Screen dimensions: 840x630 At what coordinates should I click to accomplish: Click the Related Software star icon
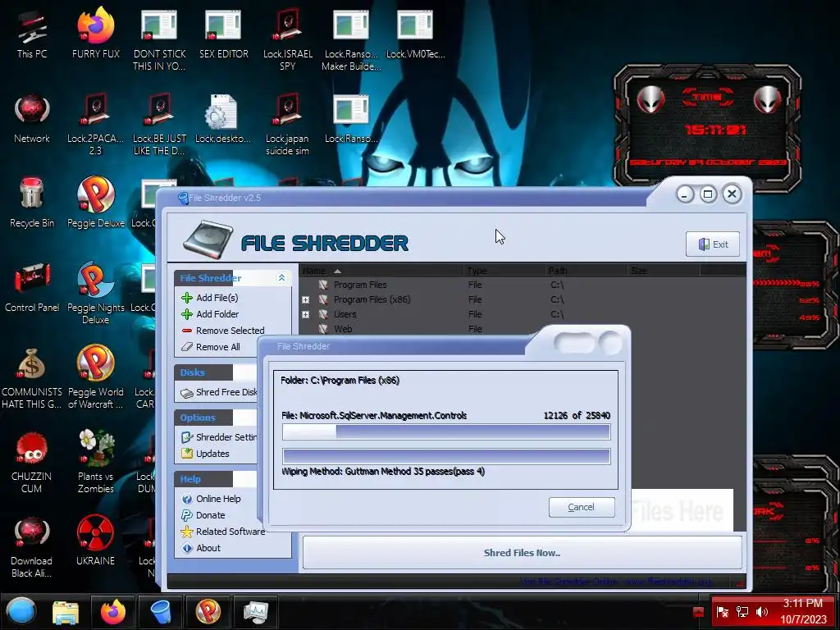[x=187, y=532]
